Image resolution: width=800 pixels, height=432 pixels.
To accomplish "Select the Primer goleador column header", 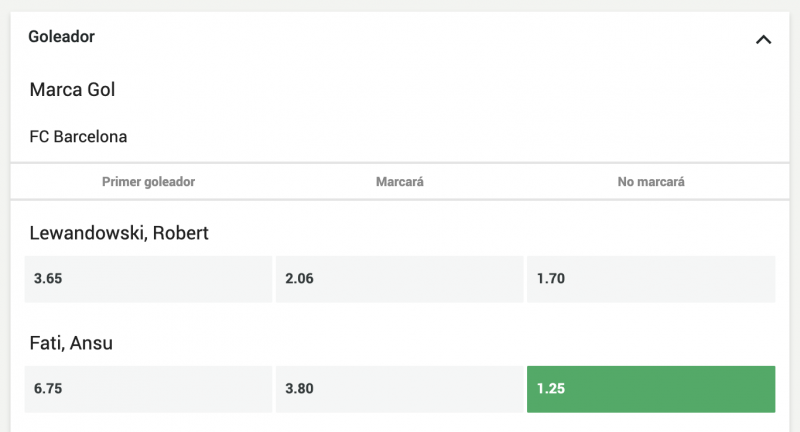I will tap(148, 182).
